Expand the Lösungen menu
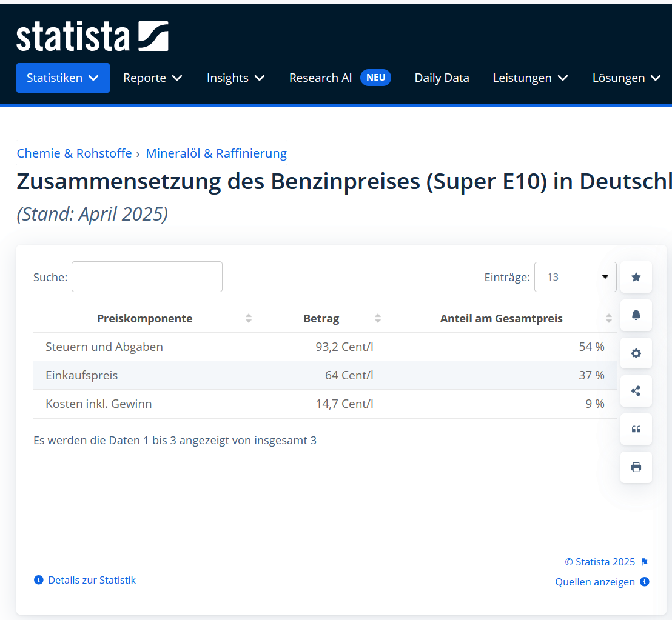 [627, 78]
